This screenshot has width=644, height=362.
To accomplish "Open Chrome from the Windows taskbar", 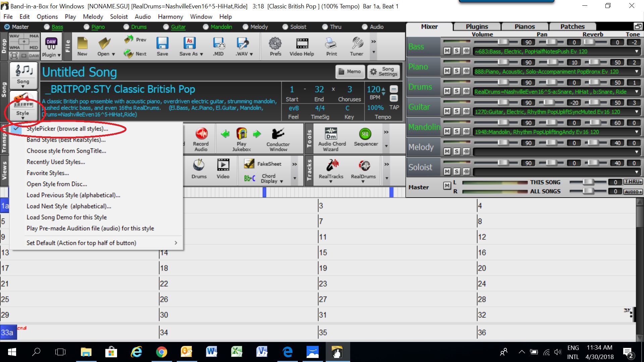I will pyautogui.click(x=161, y=352).
